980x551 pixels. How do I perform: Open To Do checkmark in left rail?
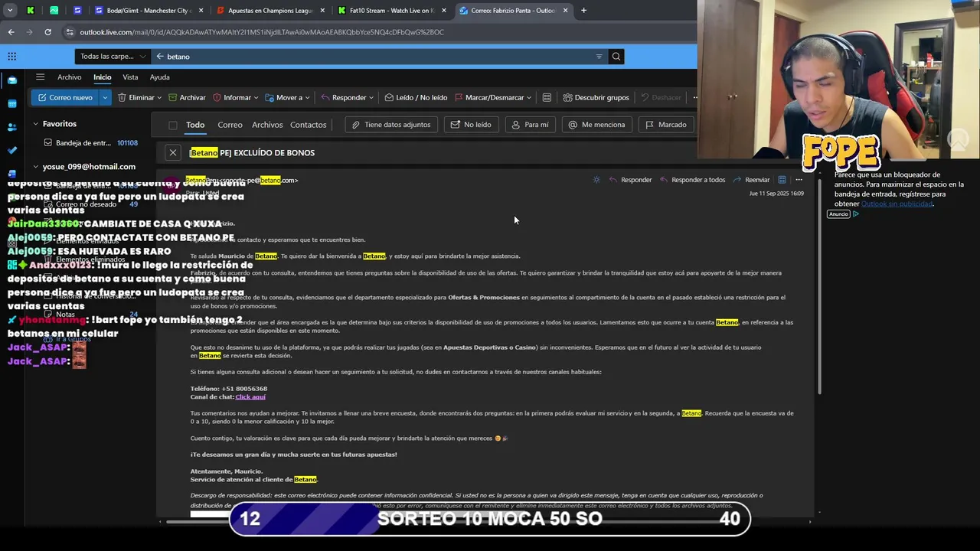pos(11,151)
